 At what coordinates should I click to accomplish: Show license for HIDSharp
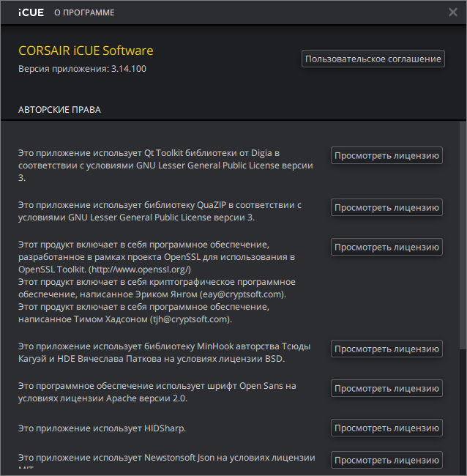coord(386,428)
